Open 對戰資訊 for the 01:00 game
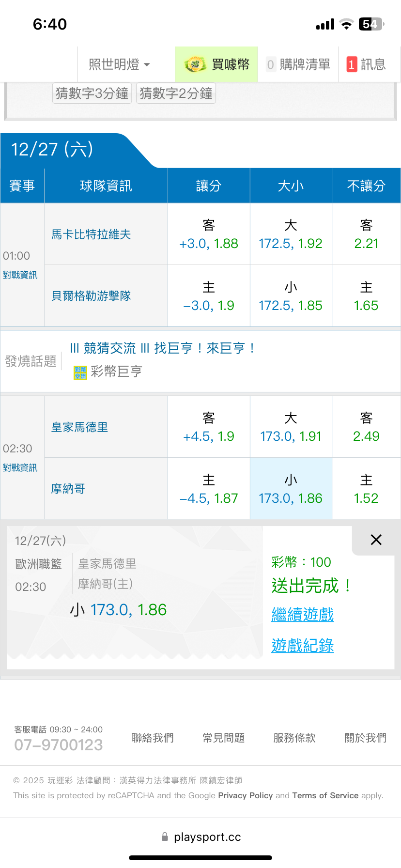The image size is (401, 868). pyautogui.click(x=20, y=275)
